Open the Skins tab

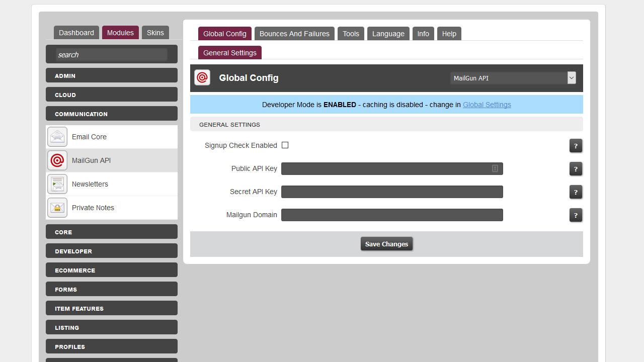point(155,33)
